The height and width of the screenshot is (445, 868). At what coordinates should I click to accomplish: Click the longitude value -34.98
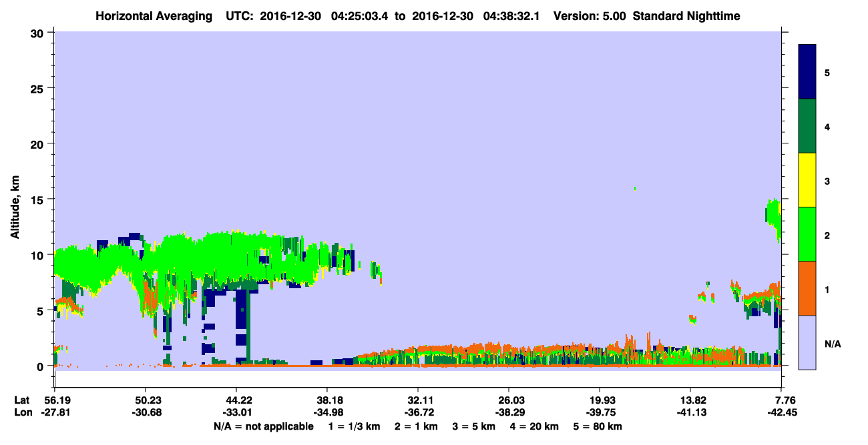(x=327, y=412)
